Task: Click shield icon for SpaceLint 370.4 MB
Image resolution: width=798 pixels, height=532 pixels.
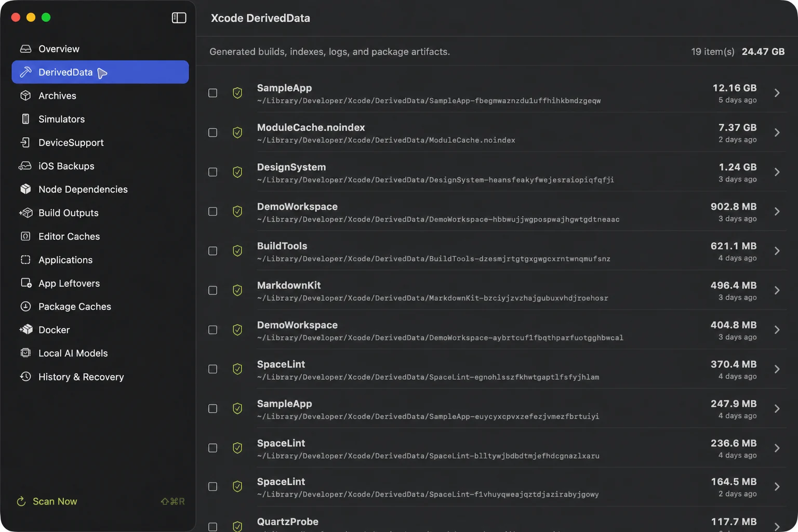Action: click(x=237, y=369)
